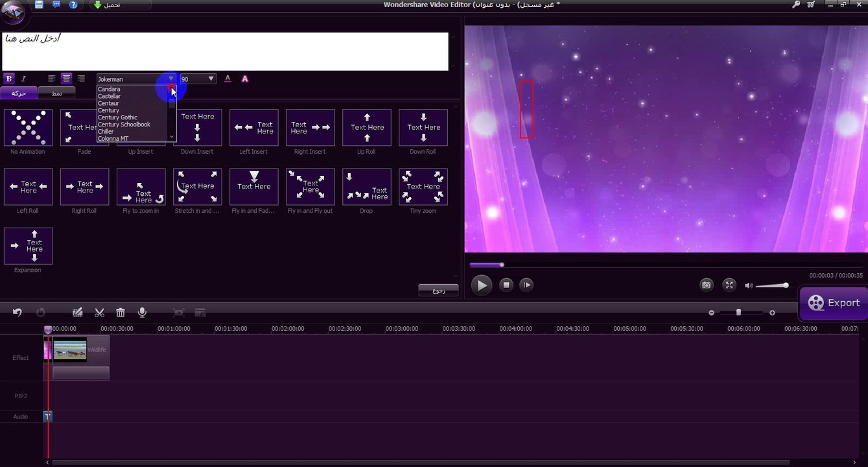Switch preview to full screen
Screen dimensions: 868x467
(x=729, y=285)
